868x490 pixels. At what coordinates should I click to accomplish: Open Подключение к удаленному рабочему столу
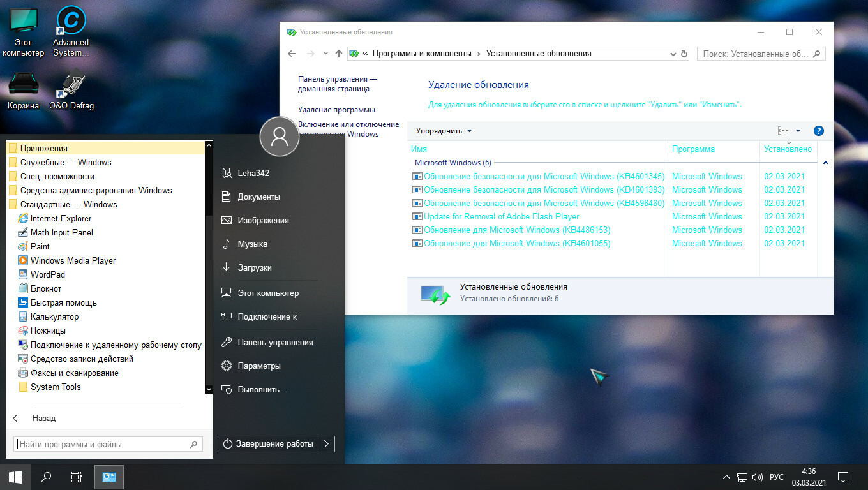[x=110, y=345]
